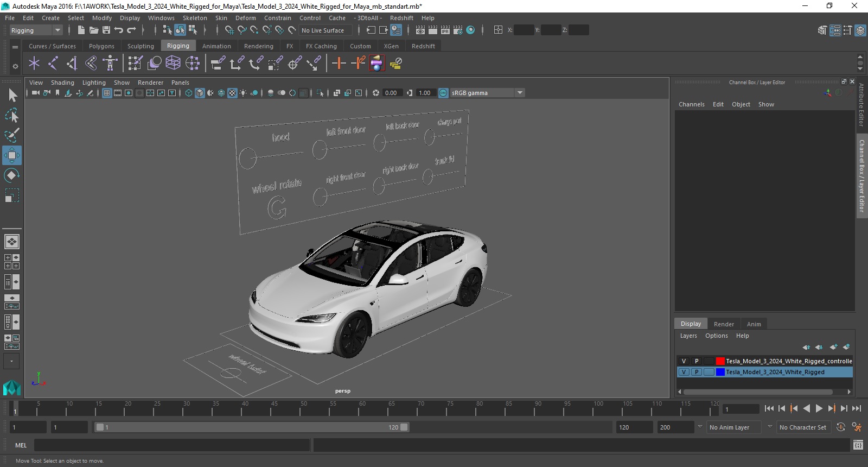Screen dimensions: 868x467
Task: Toggle Isolate Select icon in viewport
Action: [320, 93]
